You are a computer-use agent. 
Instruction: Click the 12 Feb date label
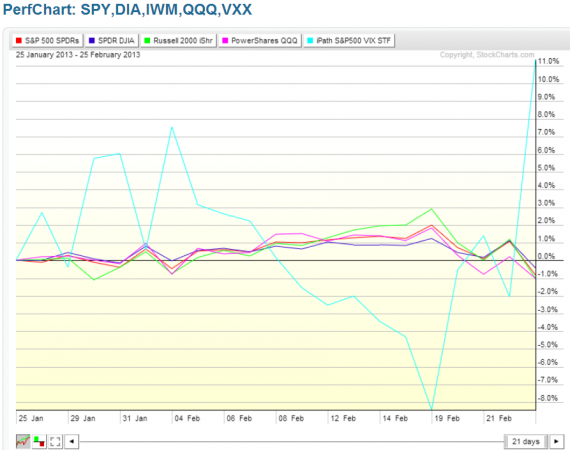pyautogui.click(x=343, y=418)
